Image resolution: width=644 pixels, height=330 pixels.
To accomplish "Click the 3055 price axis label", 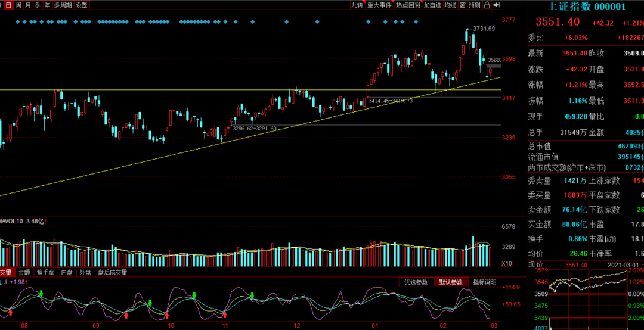I will [509, 177].
